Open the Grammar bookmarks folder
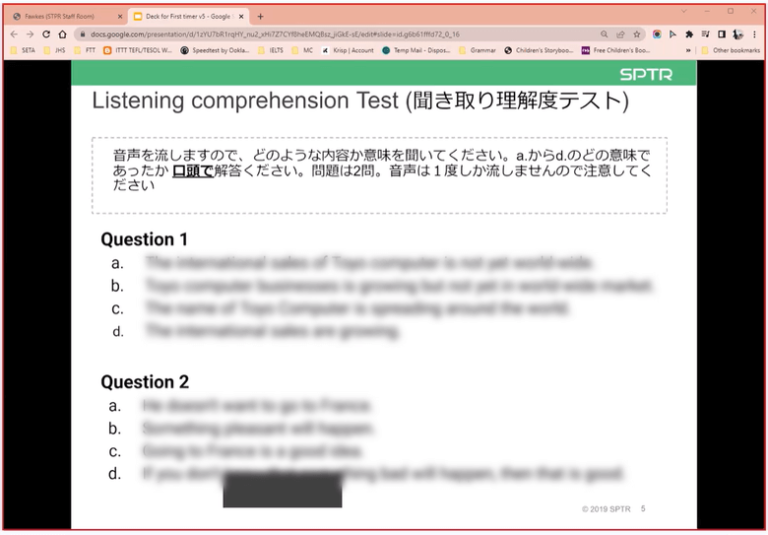This screenshot has height=535, width=768. click(x=477, y=50)
